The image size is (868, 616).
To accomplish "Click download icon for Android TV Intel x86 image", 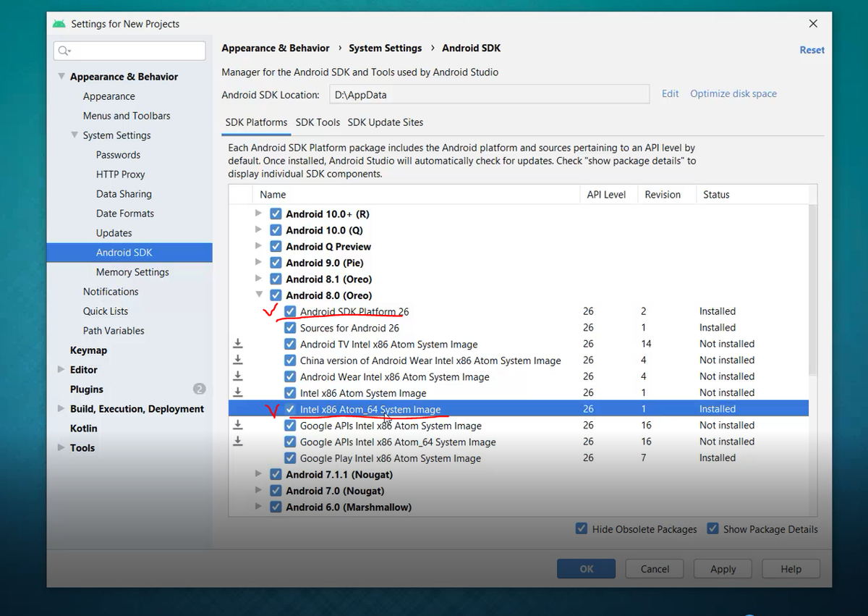I will point(238,344).
